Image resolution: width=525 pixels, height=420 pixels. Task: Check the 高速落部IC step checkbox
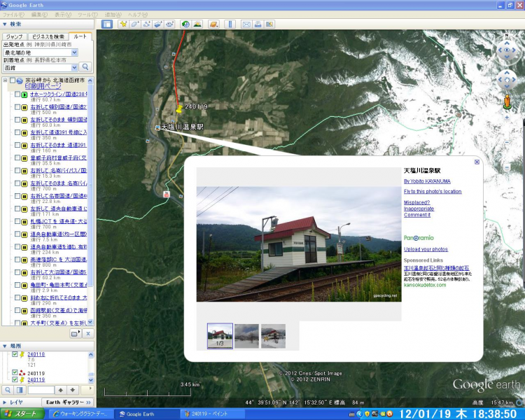click(x=17, y=260)
